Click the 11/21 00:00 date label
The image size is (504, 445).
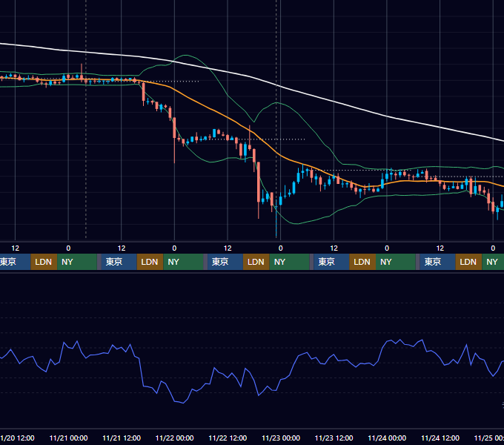[x=68, y=438]
